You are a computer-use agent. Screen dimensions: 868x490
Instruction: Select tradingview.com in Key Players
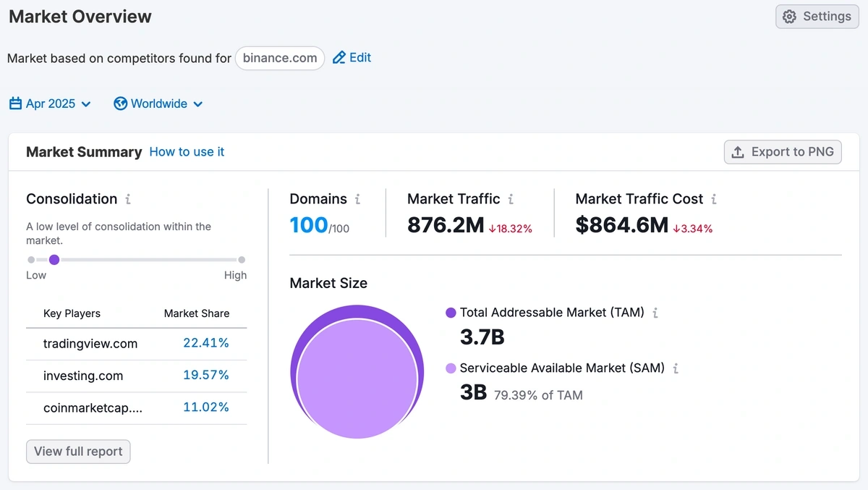(90, 344)
